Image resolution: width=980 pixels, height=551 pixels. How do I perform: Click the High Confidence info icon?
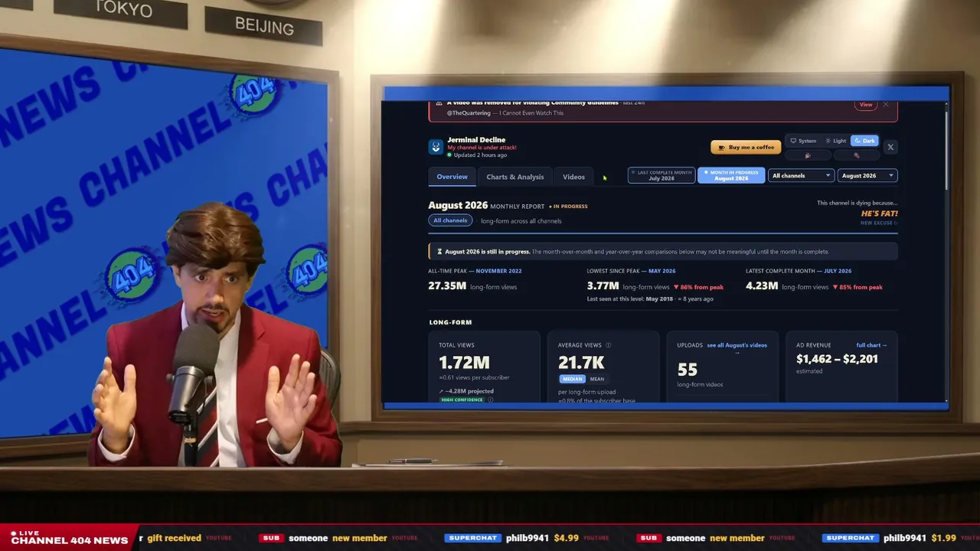[491, 399]
